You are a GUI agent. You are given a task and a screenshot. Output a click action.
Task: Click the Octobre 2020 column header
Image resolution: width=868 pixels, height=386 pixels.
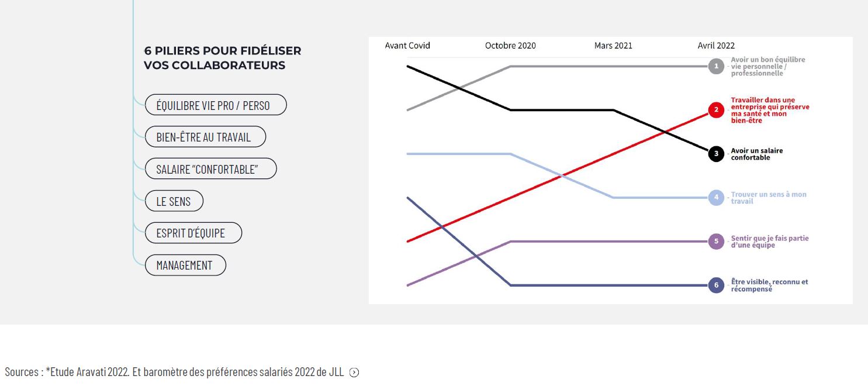click(510, 46)
